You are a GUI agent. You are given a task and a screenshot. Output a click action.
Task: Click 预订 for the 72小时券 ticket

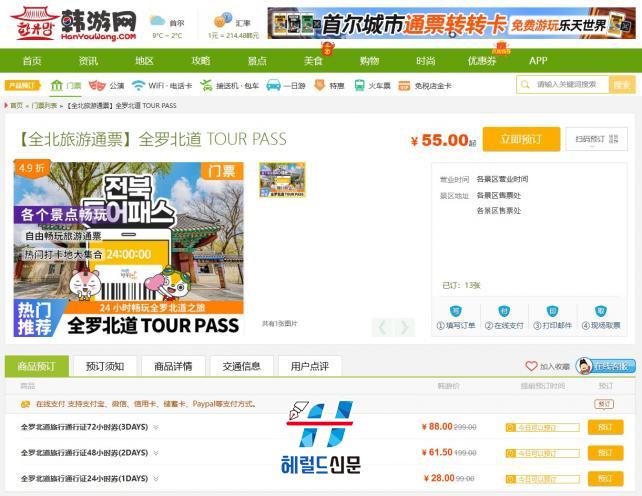(604, 427)
